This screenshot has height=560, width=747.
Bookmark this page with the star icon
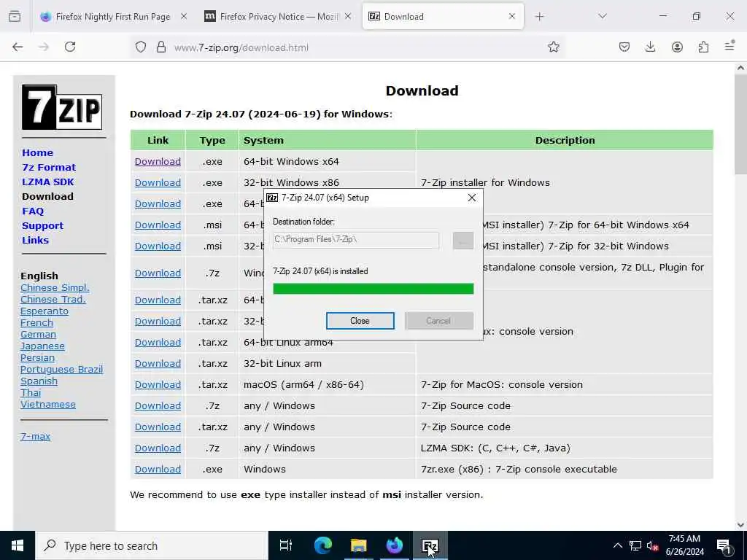point(553,47)
